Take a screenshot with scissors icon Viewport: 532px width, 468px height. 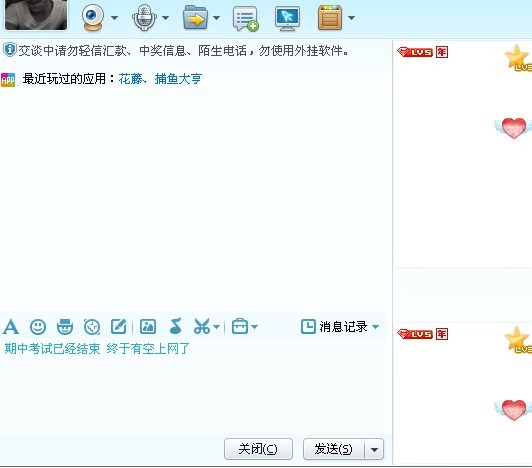point(202,326)
